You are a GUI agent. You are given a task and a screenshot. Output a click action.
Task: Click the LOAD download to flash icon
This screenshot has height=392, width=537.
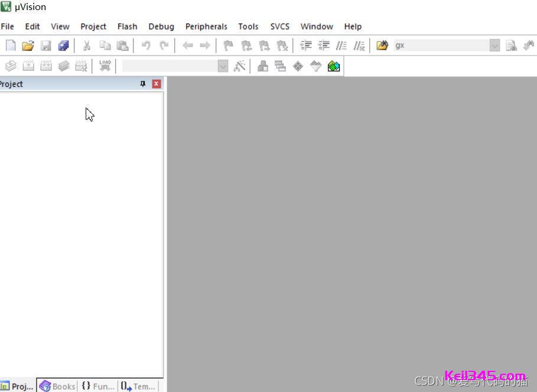point(105,66)
